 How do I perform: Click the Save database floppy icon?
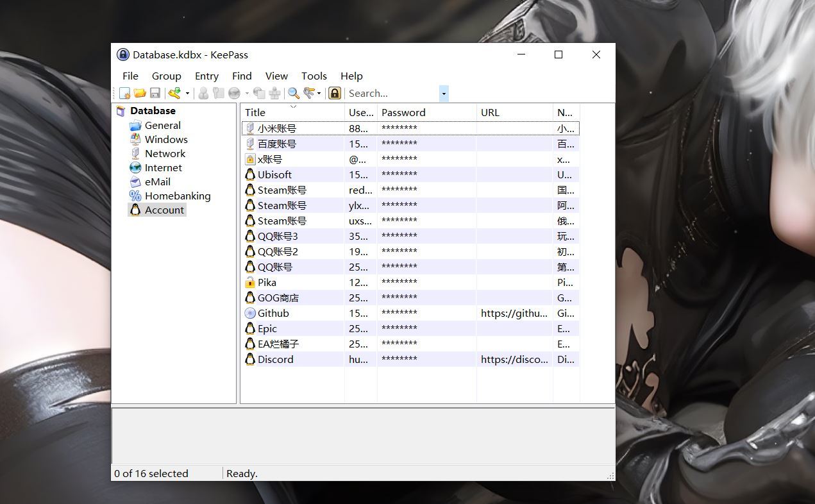click(x=155, y=94)
